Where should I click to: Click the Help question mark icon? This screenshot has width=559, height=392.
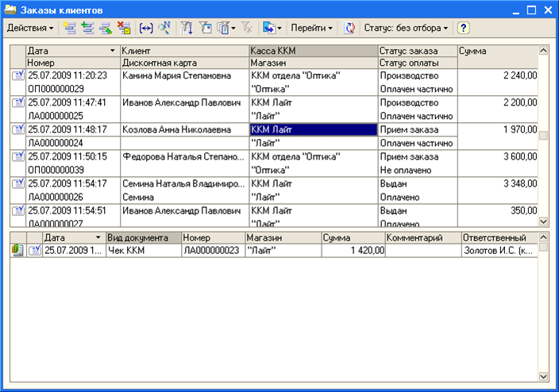point(463,28)
